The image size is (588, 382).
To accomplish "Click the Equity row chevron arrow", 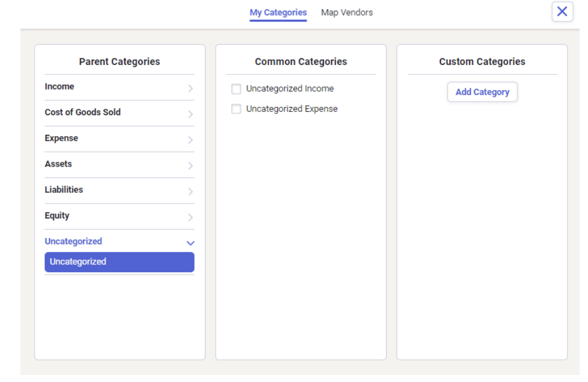I will pos(191,218).
